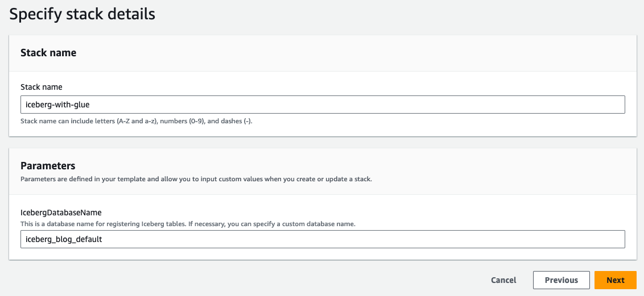Click the bold "Stack name" section heading
This screenshot has width=644, height=296.
(48, 53)
